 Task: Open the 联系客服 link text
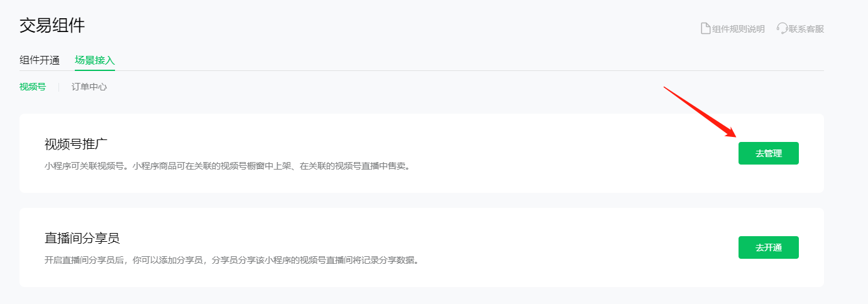tap(806, 29)
